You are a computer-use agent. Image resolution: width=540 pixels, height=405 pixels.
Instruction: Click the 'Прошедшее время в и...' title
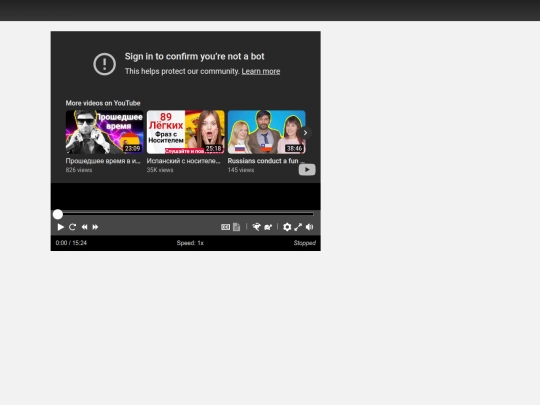pos(103,161)
